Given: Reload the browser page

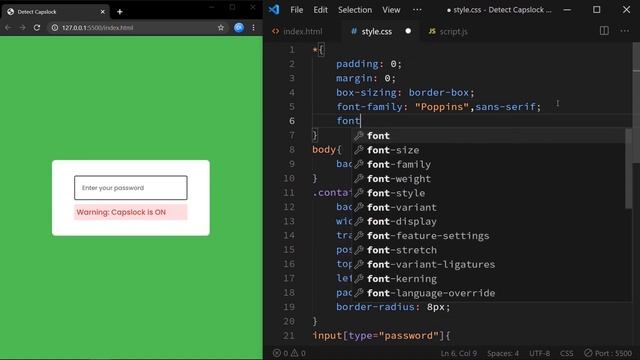Looking at the screenshot, I should tap(37, 27).
